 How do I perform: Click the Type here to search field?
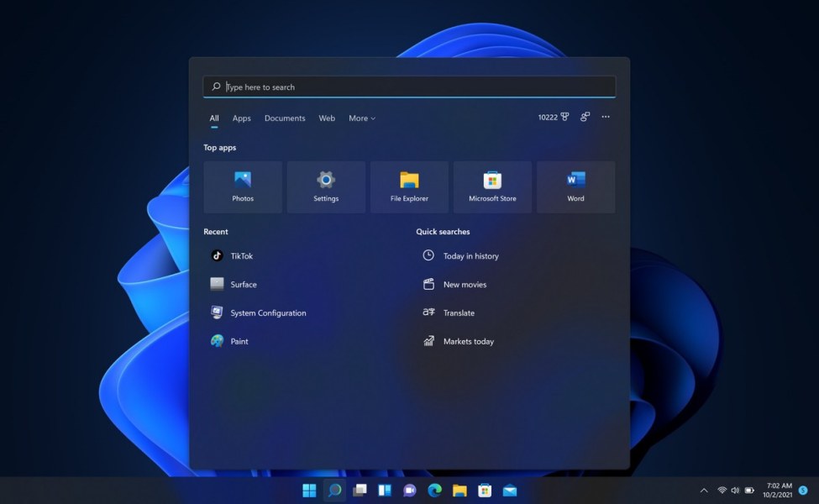click(409, 87)
